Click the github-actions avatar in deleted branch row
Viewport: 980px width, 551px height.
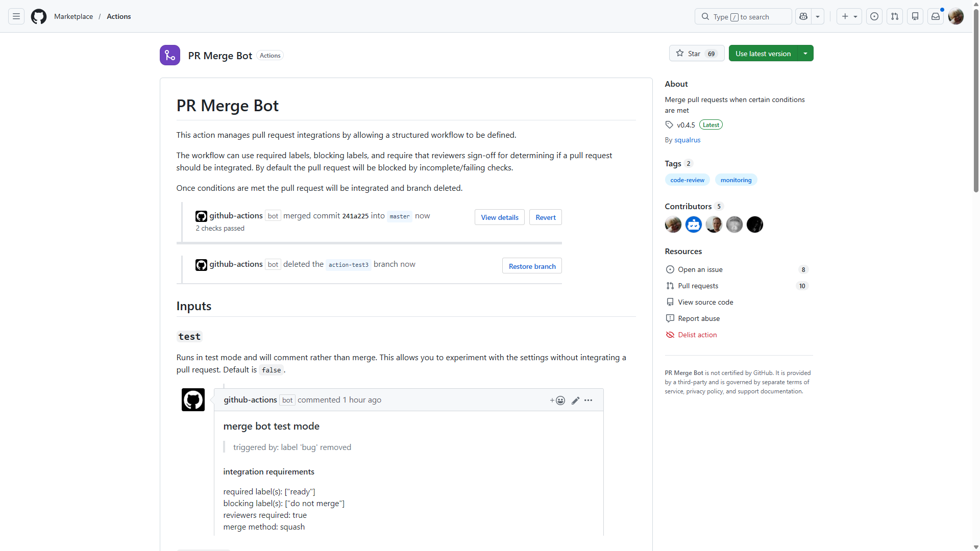tap(201, 265)
